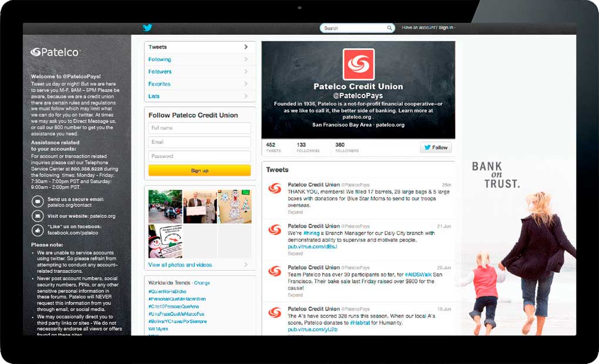The width and height of the screenshot is (599, 364).
Task: Open the 452 Tweets count
Action: [x=273, y=147]
